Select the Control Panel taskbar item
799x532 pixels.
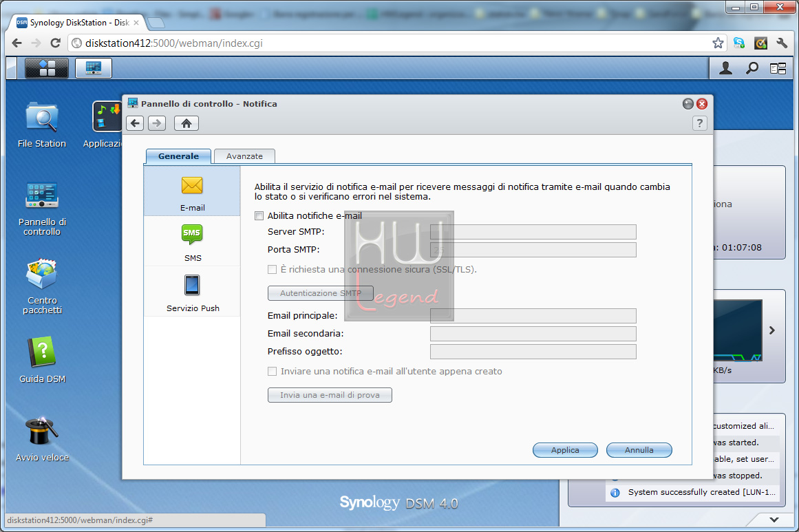tap(93, 67)
